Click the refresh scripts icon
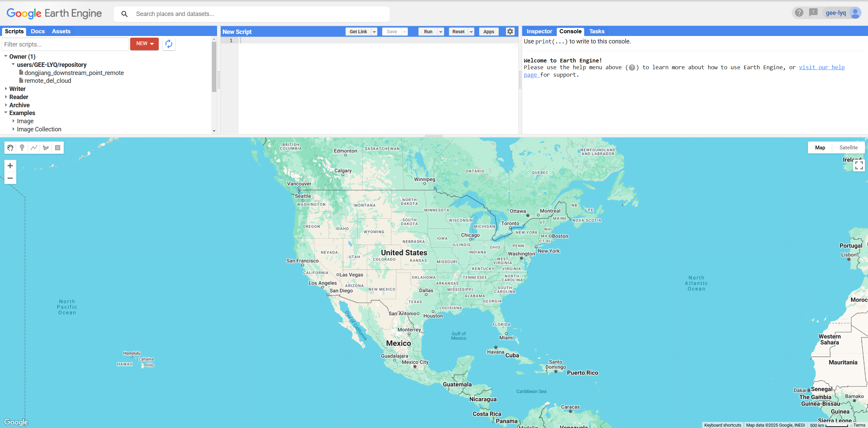 click(169, 44)
